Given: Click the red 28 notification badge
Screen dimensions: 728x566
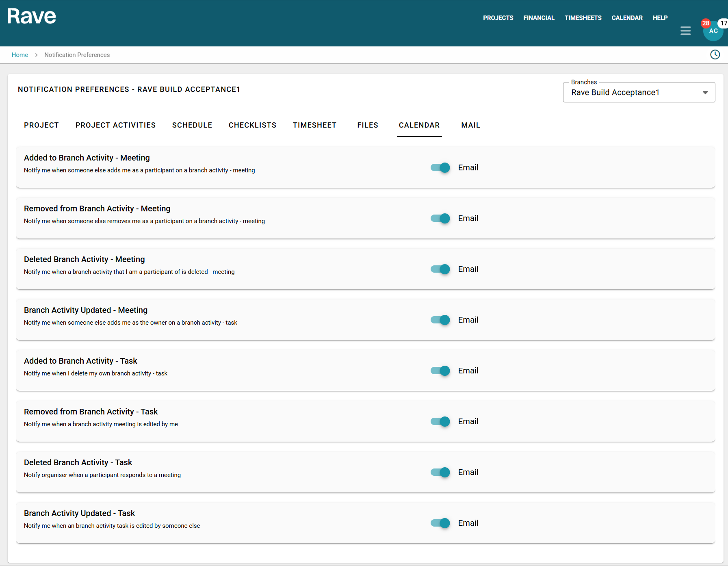Looking at the screenshot, I should tap(706, 23).
